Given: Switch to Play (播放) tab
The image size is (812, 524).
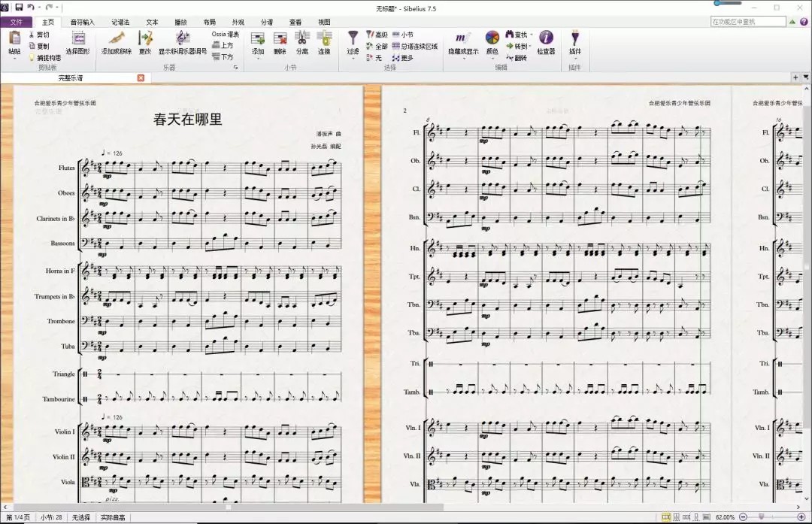Looking at the screenshot, I should point(180,23).
